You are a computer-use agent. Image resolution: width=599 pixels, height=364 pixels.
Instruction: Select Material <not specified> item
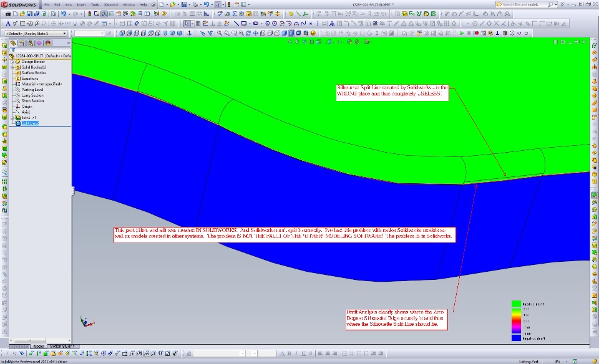(x=42, y=84)
